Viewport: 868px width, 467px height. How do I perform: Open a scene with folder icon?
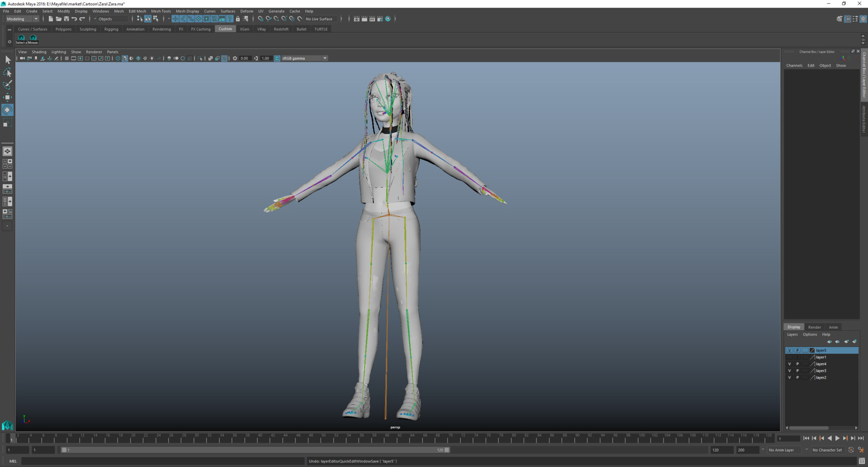(x=58, y=19)
